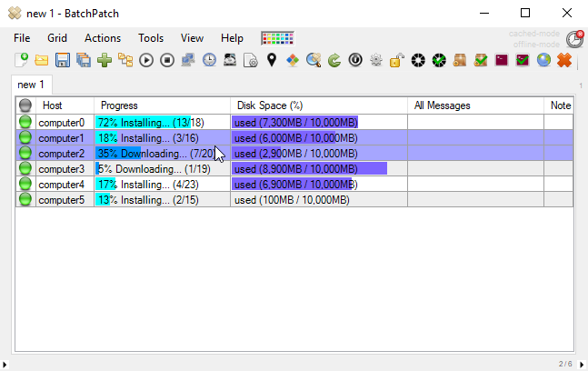Click the bottom-right black arrow
This screenshot has width=588, height=371.
tap(582, 365)
